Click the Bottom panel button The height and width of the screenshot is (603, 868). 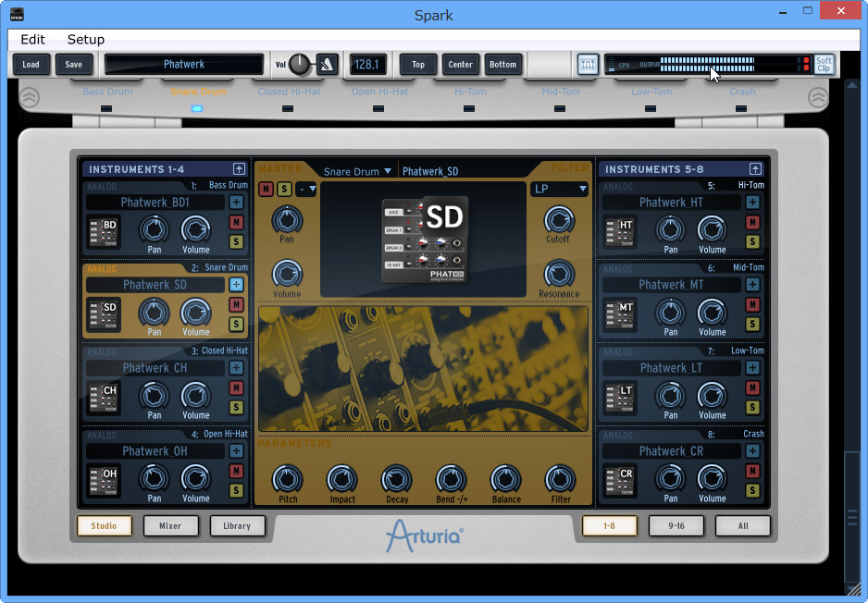502,65
